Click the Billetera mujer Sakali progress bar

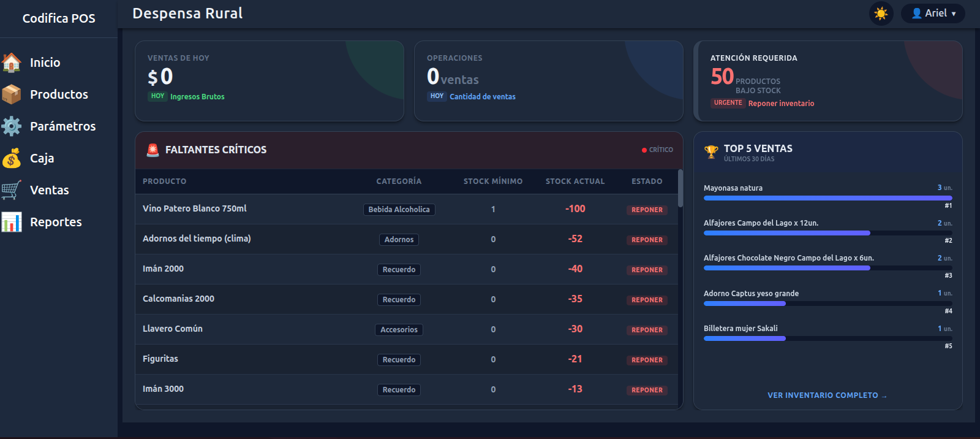coord(828,338)
